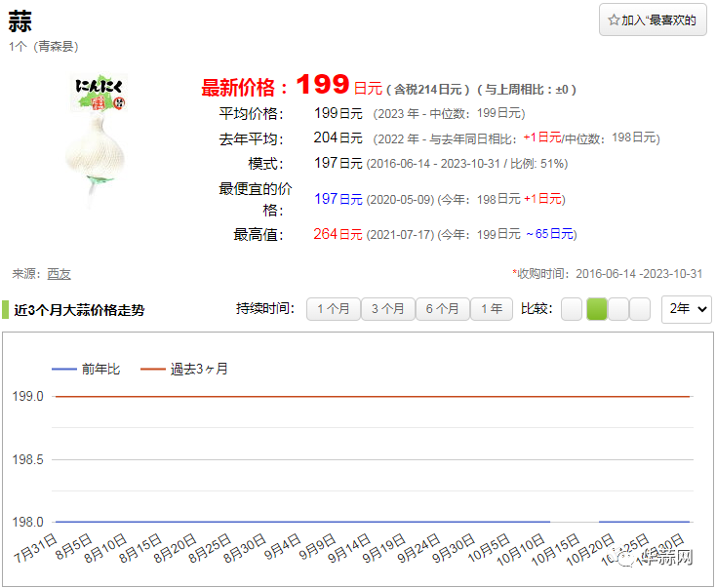Enable the fourth 比较 comparison square

tap(640, 309)
